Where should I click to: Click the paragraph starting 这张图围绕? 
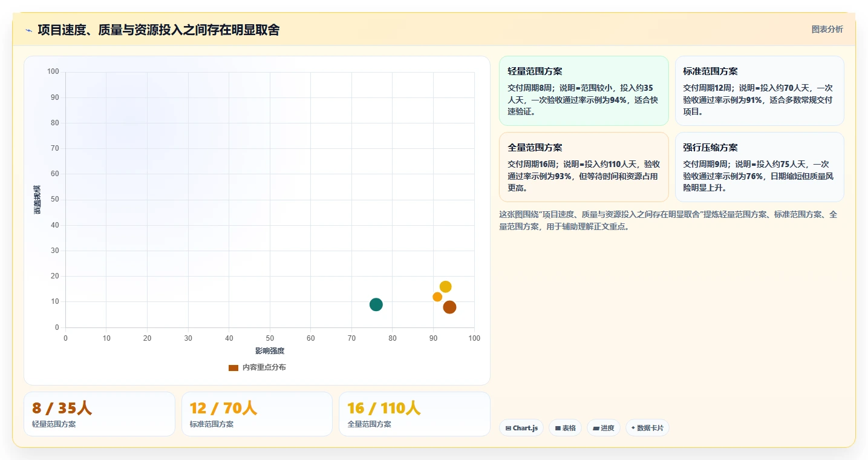point(668,221)
